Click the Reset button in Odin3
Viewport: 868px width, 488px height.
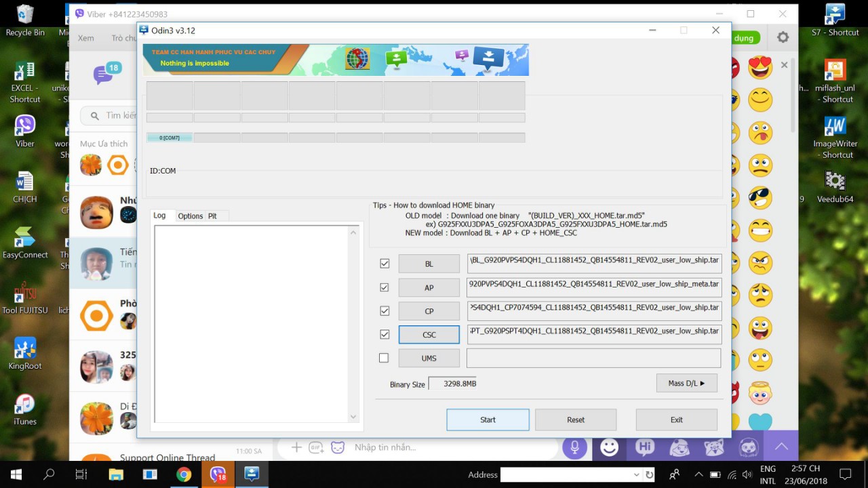point(576,420)
